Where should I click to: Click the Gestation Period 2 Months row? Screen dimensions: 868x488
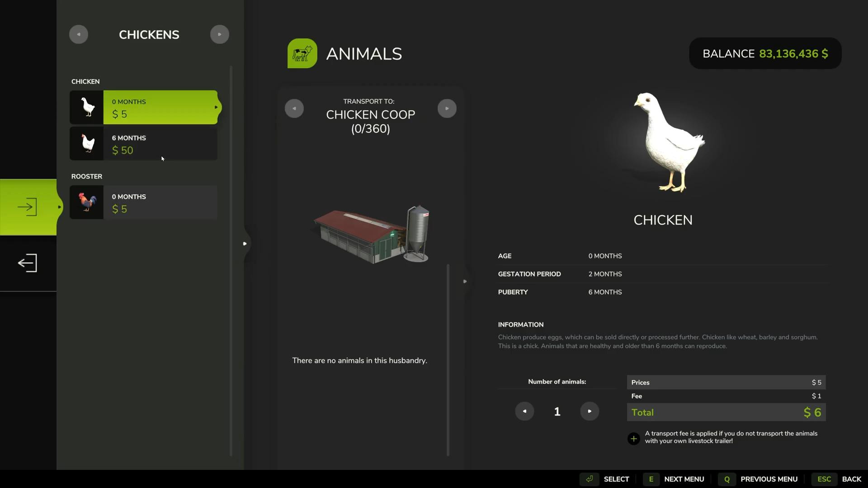tap(664, 274)
